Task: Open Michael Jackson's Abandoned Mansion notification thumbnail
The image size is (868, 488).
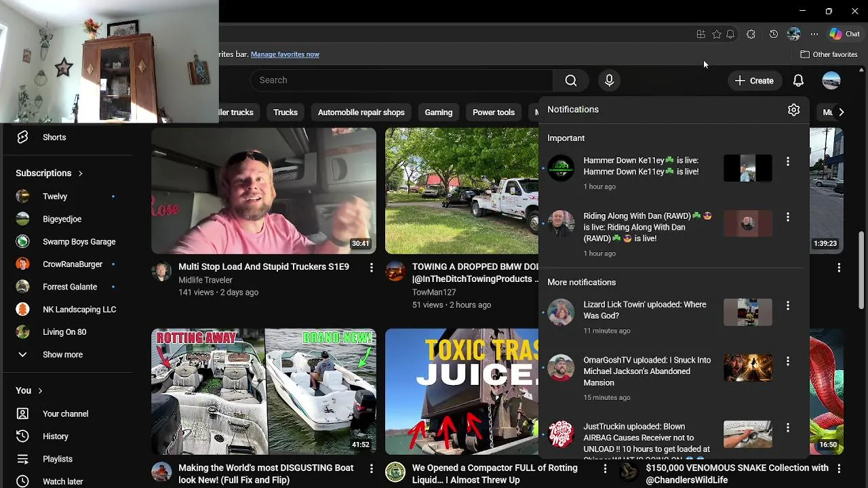Action: click(x=747, y=368)
